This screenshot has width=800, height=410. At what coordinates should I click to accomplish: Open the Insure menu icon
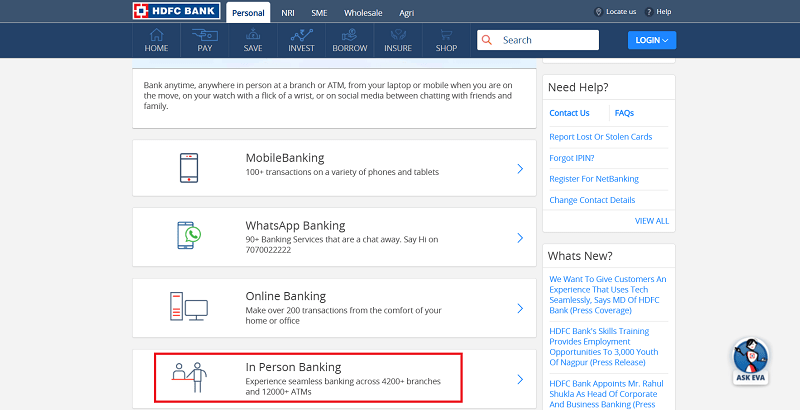coord(398,35)
